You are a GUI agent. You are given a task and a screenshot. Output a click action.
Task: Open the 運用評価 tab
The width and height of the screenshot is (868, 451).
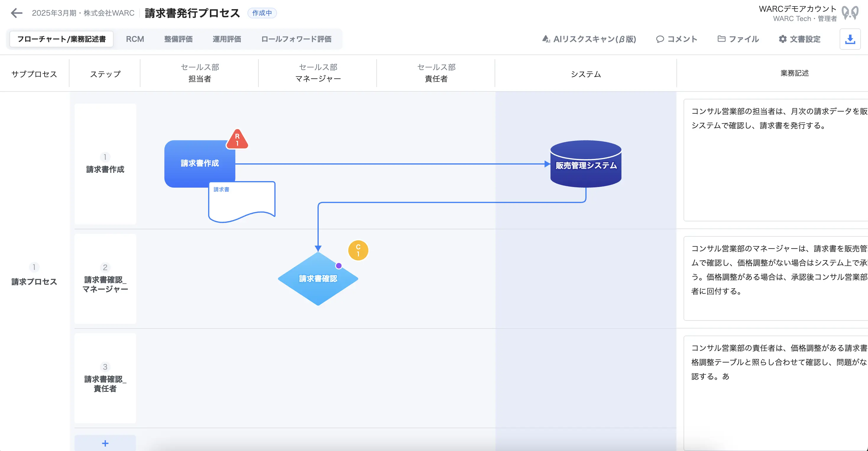tap(227, 39)
